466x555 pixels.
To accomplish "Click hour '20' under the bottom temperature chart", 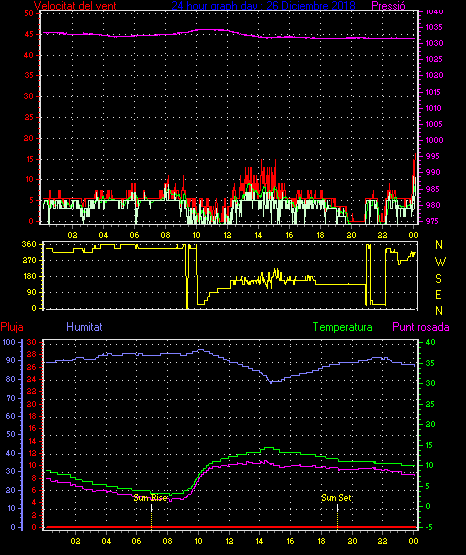I will (352, 541).
